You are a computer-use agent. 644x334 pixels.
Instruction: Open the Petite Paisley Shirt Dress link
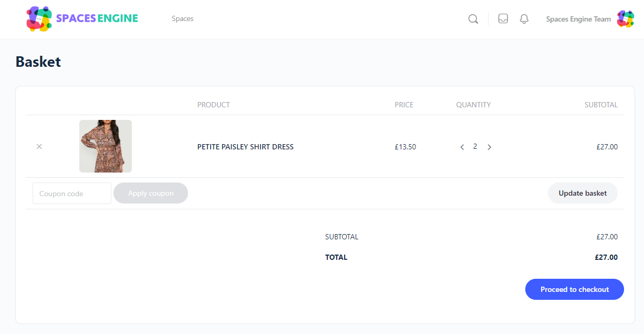[245, 147]
